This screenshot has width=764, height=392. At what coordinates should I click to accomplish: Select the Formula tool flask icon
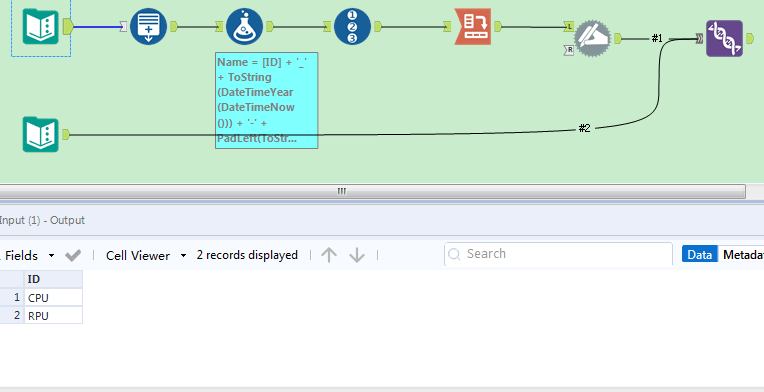pyautogui.click(x=244, y=27)
